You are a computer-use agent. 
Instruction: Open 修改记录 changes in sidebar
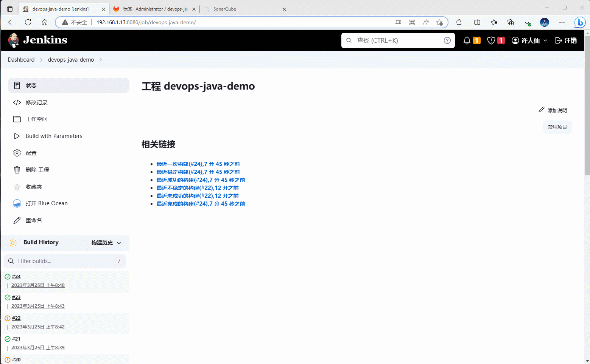37,102
